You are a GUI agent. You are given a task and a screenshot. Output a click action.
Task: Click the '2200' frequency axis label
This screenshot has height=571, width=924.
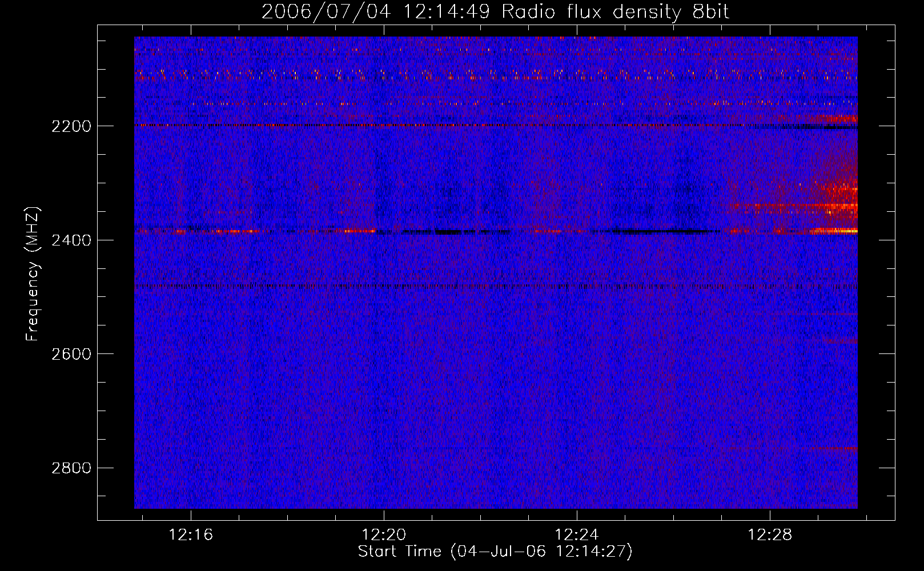click(71, 126)
